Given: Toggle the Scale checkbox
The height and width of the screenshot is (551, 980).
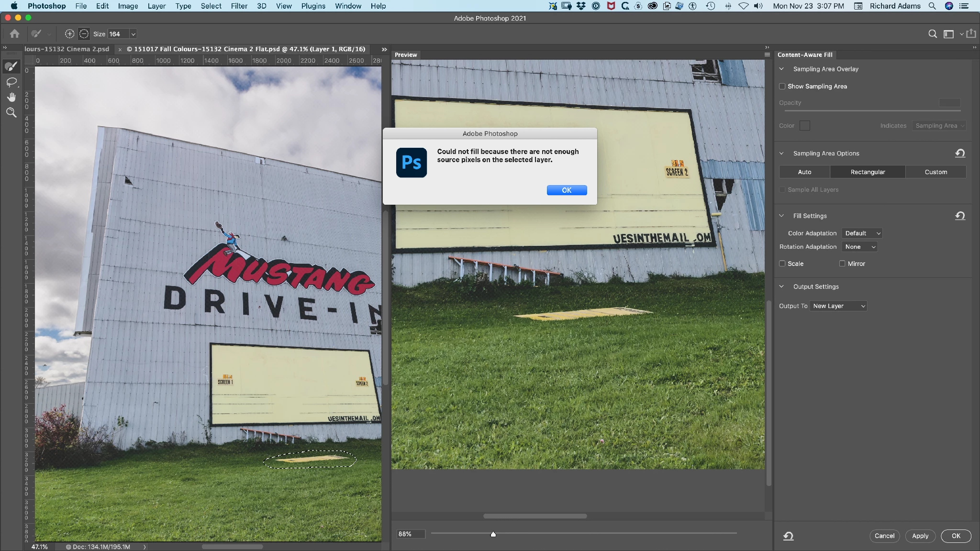Looking at the screenshot, I should point(782,264).
